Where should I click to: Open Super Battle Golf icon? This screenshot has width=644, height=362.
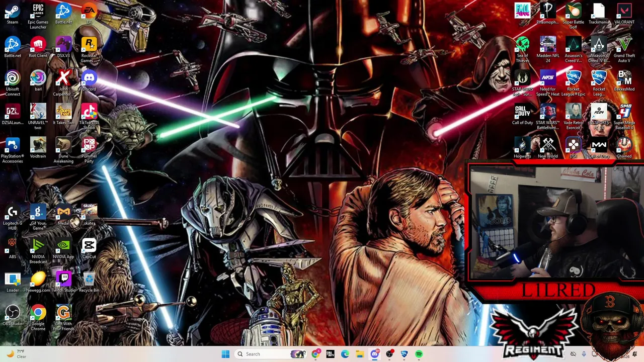coord(573,16)
